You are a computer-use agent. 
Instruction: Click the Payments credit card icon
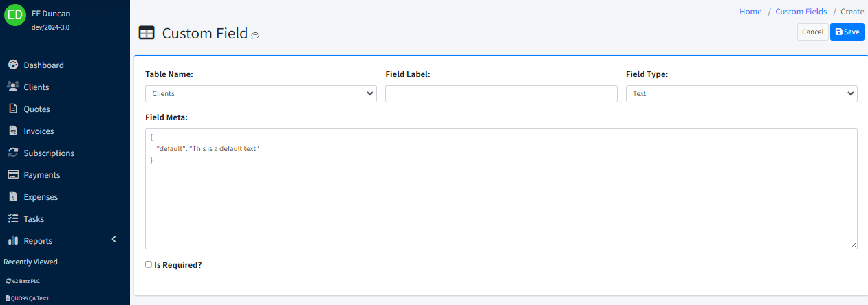(12, 175)
